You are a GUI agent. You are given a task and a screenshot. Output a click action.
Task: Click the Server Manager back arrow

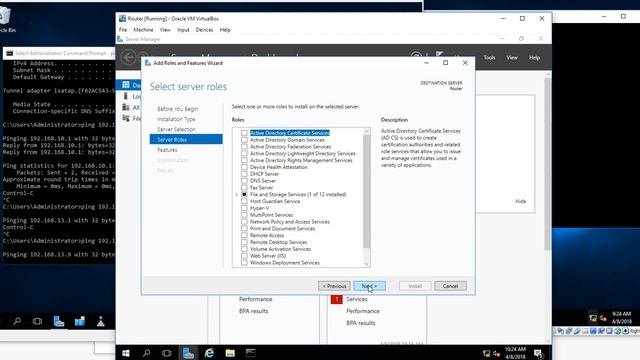129,57
